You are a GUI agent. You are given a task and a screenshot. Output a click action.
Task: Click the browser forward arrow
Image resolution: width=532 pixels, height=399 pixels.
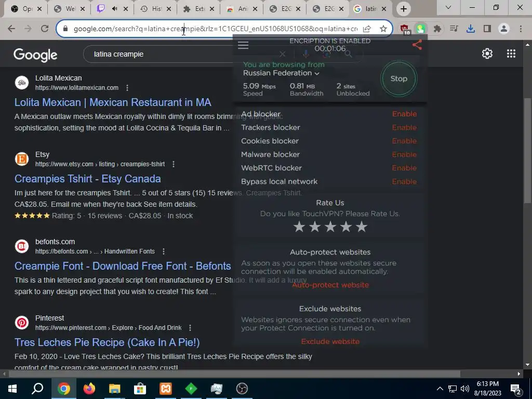[28, 29]
